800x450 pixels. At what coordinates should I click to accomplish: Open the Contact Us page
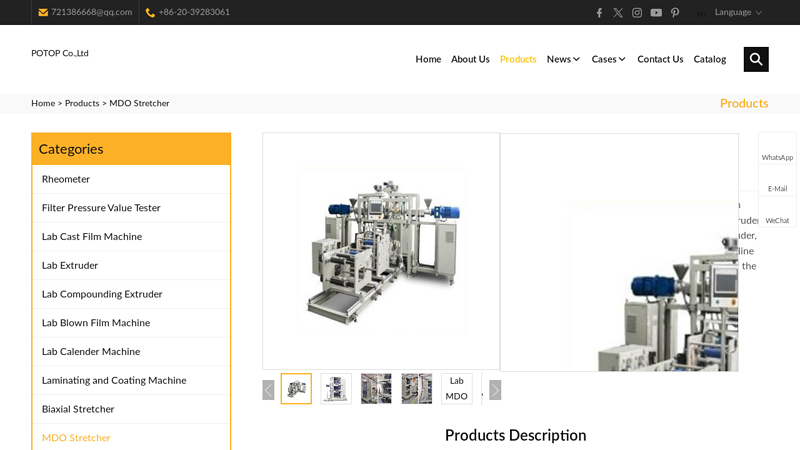point(660,59)
